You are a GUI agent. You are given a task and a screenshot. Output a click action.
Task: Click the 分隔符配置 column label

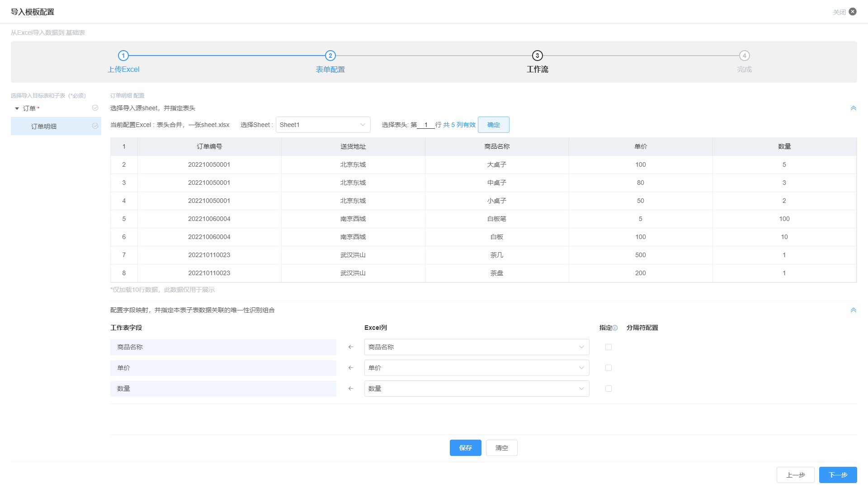(642, 328)
